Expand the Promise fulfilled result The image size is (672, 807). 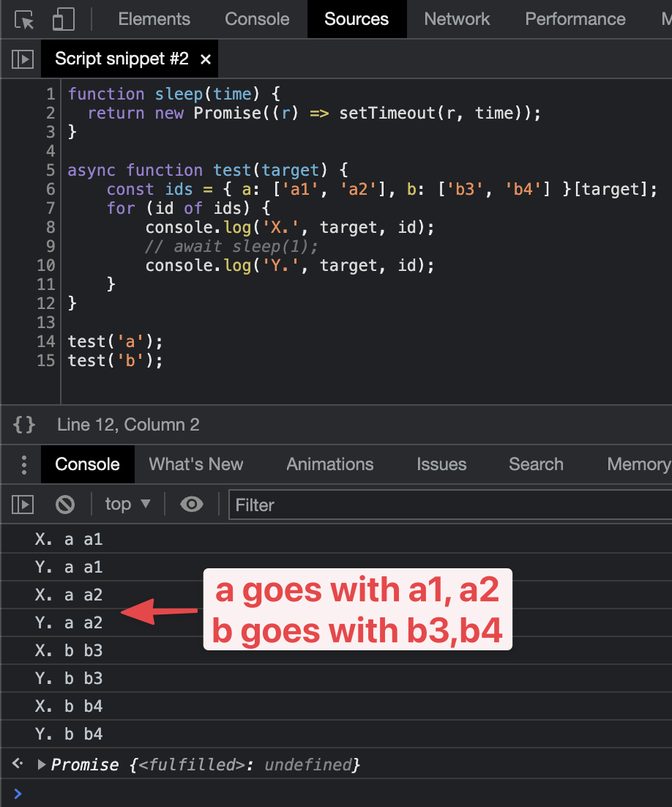(x=42, y=765)
